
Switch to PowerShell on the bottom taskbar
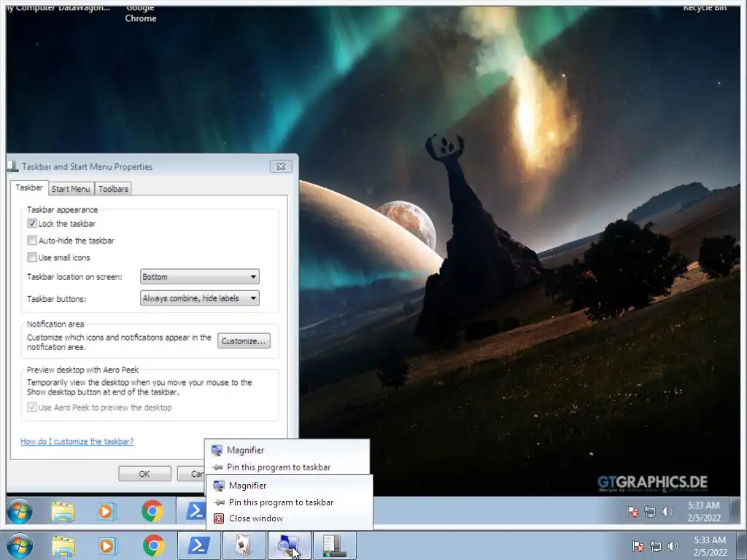198,545
